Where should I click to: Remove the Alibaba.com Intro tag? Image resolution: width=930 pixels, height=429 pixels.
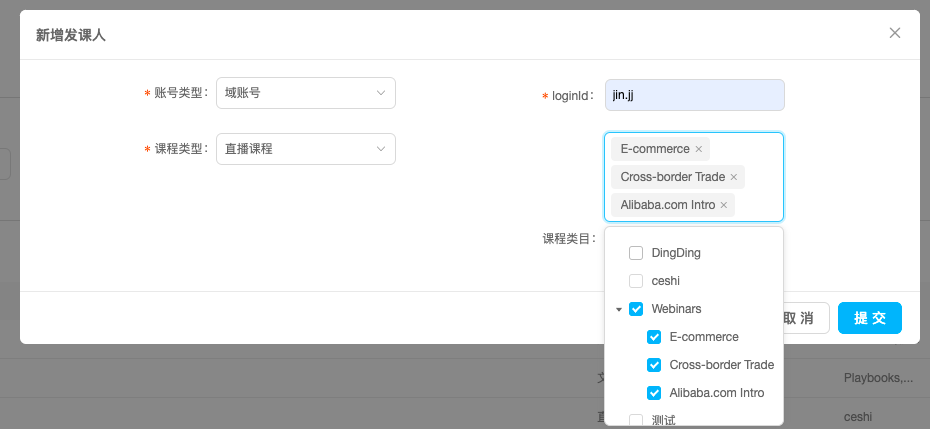click(724, 205)
